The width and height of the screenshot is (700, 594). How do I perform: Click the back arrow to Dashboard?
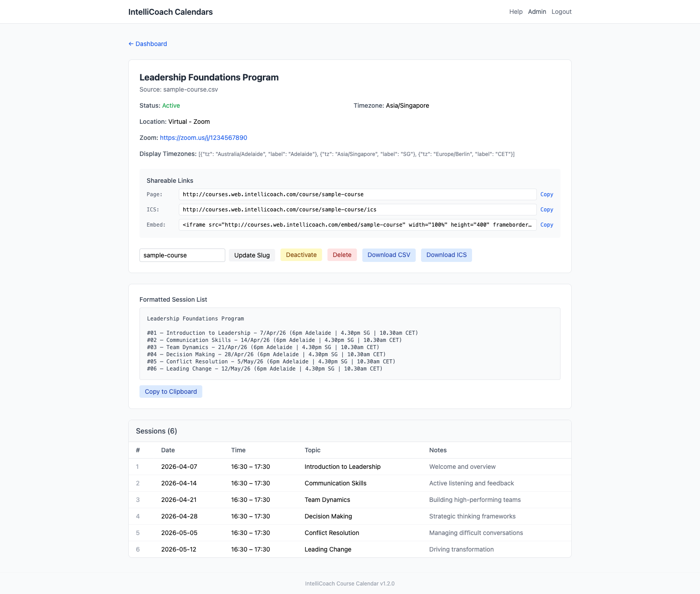point(131,44)
